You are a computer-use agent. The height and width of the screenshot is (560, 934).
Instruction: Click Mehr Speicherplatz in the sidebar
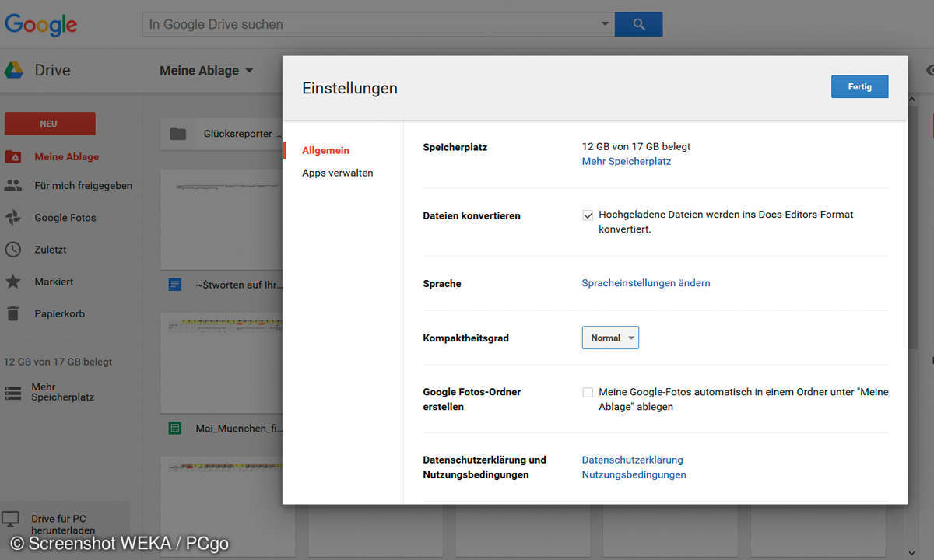(x=62, y=392)
